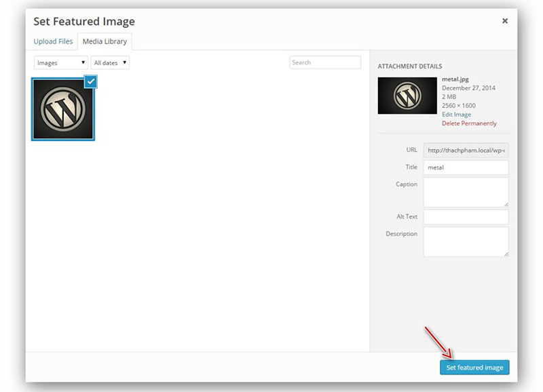Viewport: 543px width, 392px height.
Task: Switch to the Upload Files tab
Action: (53, 41)
